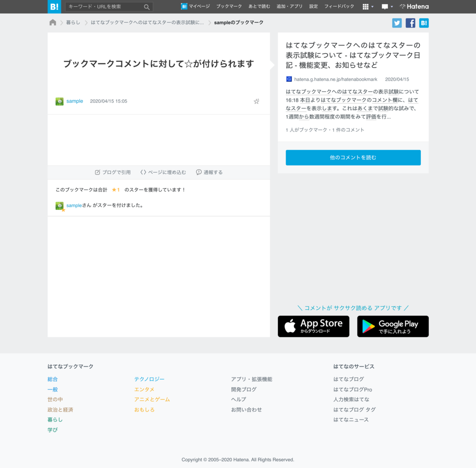Click ブログで引用 quote option
476x468 pixels.
[x=113, y=172]
